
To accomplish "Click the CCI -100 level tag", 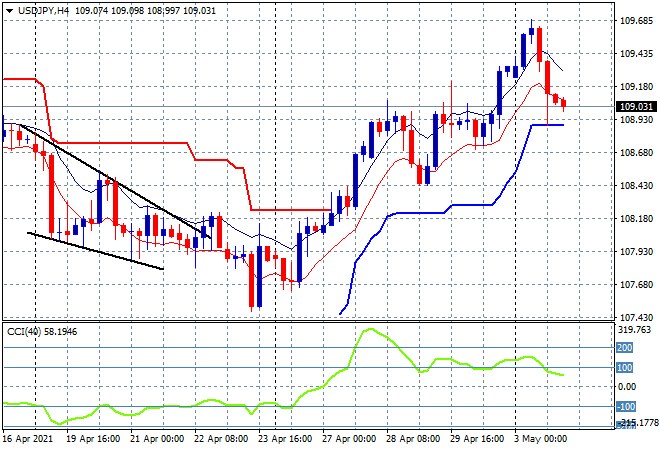I will tap(626, 407).
